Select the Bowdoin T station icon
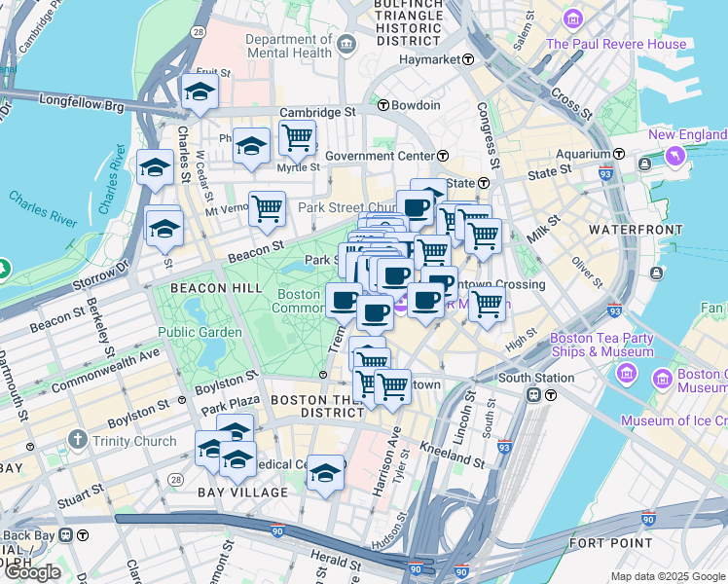The width and height of the screenshot is (728, 584). (x=383, y=105)
